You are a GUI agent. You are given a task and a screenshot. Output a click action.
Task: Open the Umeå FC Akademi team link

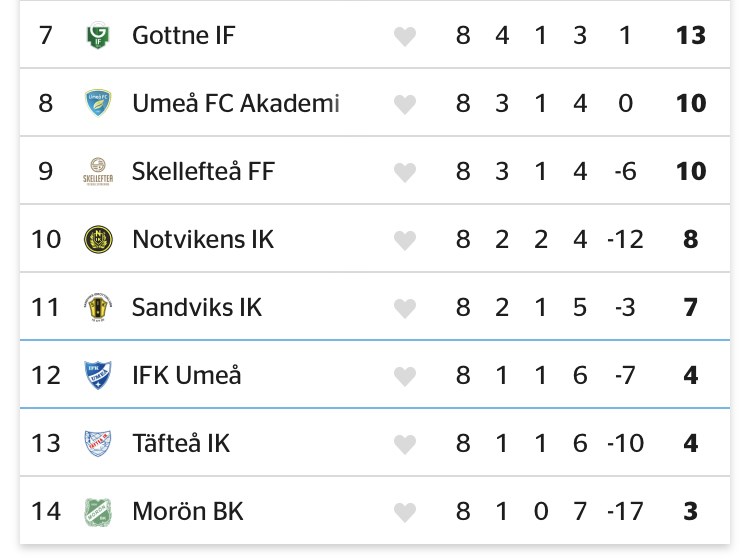(x=236, y=104)
